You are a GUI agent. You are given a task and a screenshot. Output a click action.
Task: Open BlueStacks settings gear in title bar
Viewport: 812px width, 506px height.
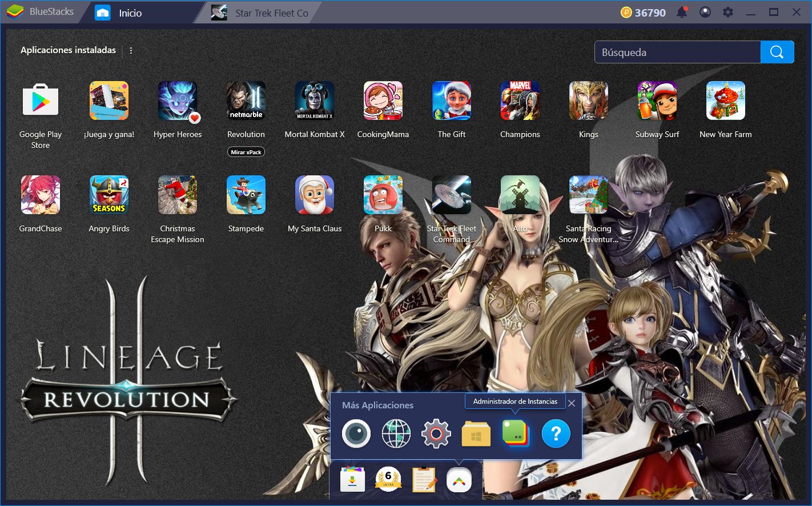click(x=728, y=12)
